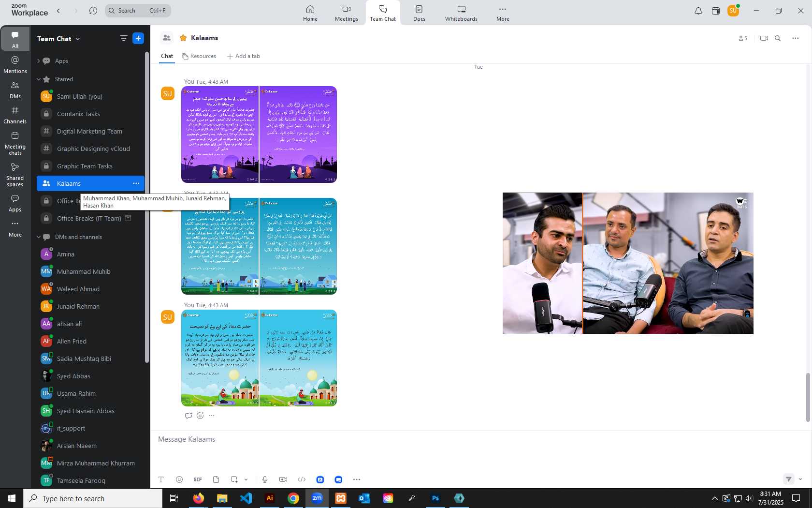Record an audio message

[265, 479]
